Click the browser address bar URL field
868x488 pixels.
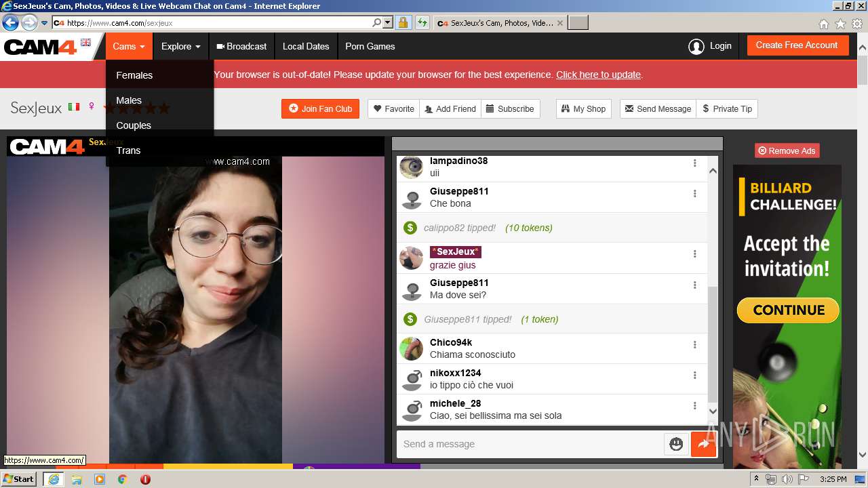pos(212,22)
